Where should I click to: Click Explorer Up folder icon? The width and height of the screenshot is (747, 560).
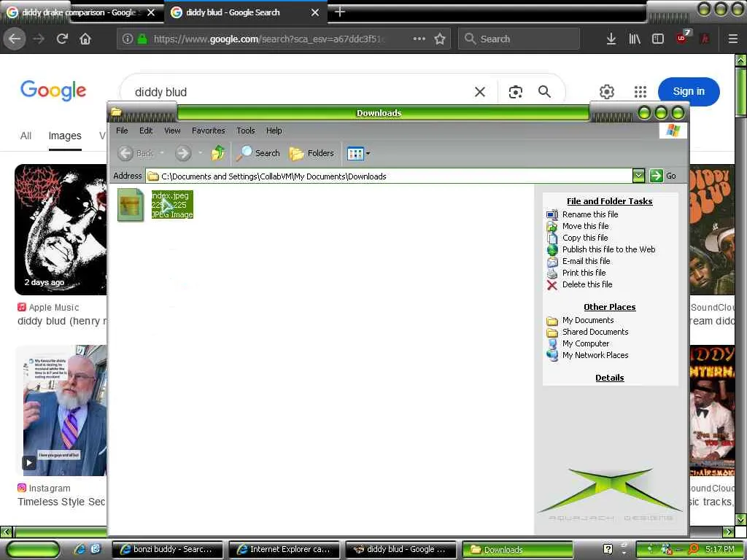[x=218, y=153]
